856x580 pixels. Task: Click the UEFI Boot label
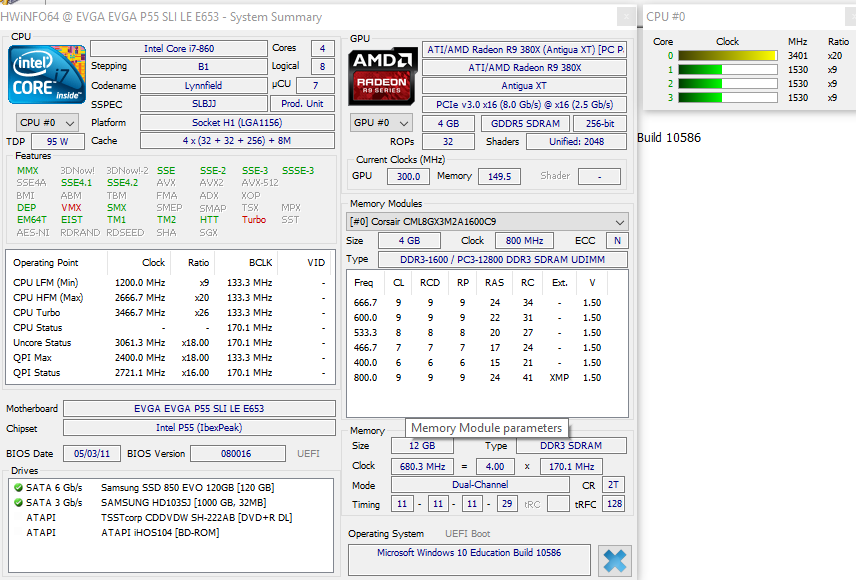(467, 534)
